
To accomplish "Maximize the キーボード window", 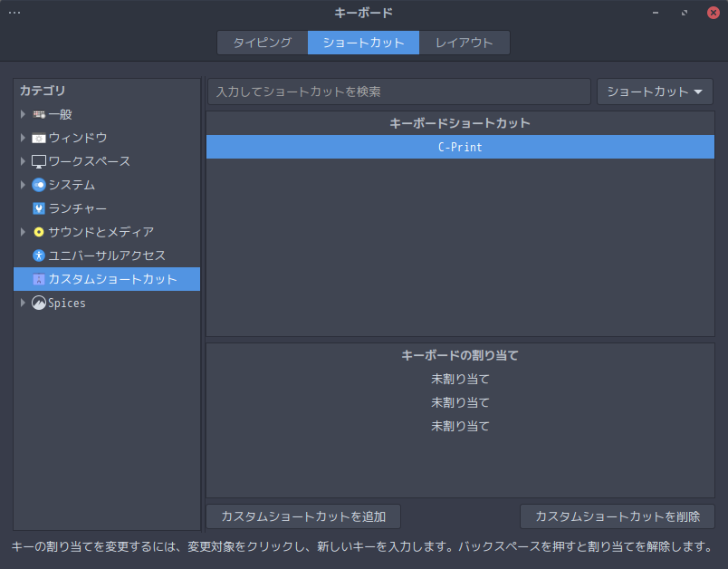I will (685, 13).
